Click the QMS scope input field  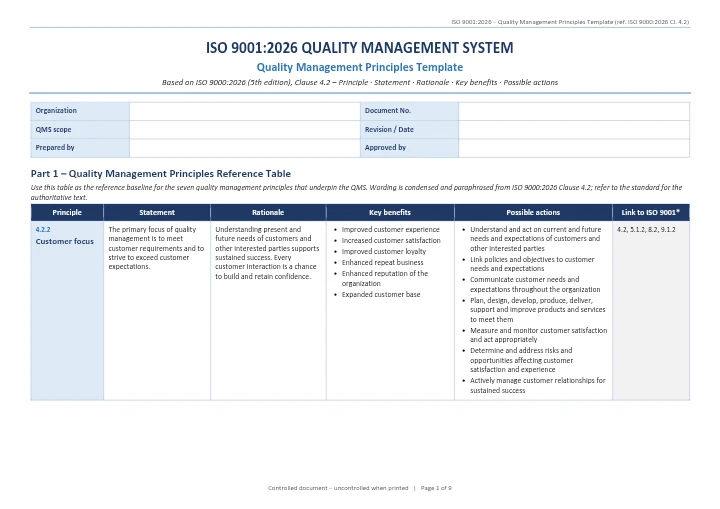tap(245, 130)
